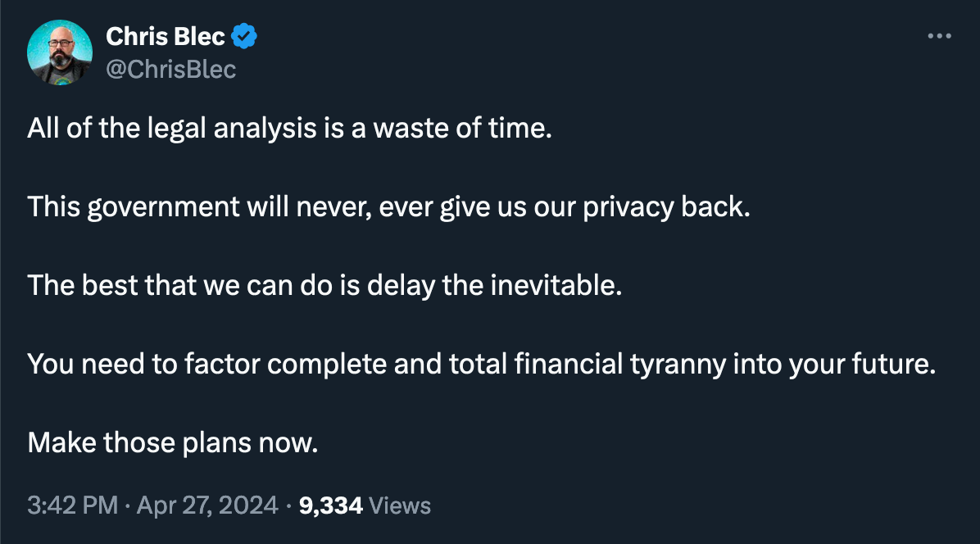980x544 pixels.
Task: Click the word 'privacy' in the tweet
Action: 628,208
